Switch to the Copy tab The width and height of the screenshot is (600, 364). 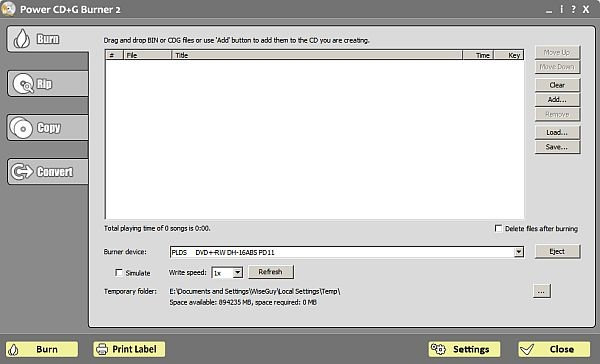click(x=48, y=127)
